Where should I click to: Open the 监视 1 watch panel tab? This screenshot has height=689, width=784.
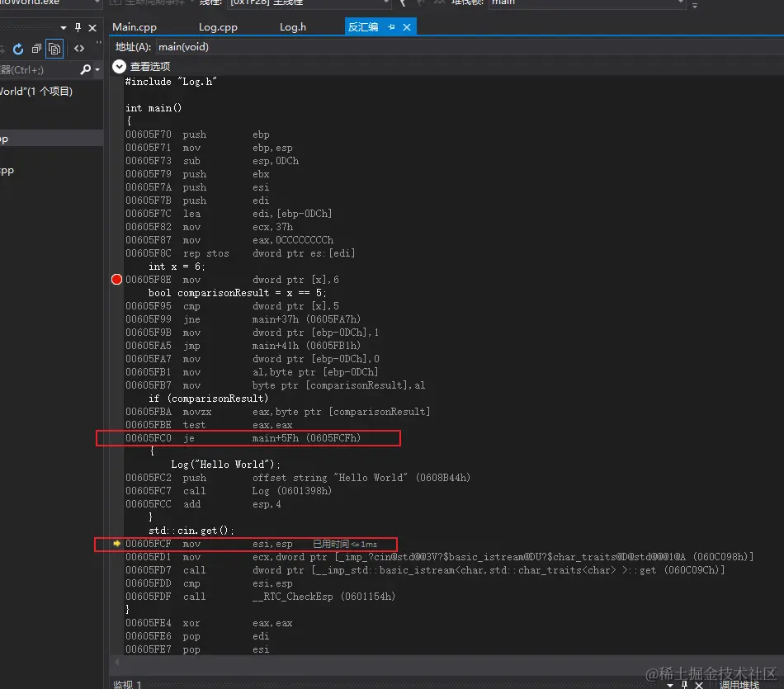coord(127,684)
